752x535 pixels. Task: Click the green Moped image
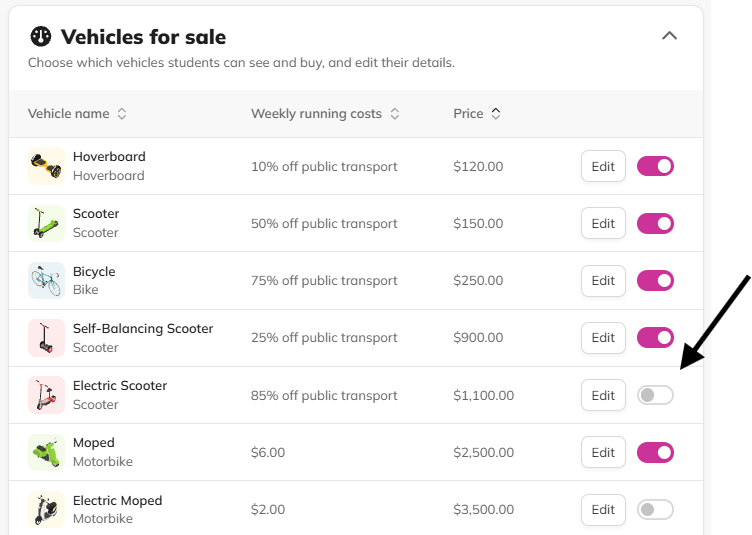pos(46,452)
